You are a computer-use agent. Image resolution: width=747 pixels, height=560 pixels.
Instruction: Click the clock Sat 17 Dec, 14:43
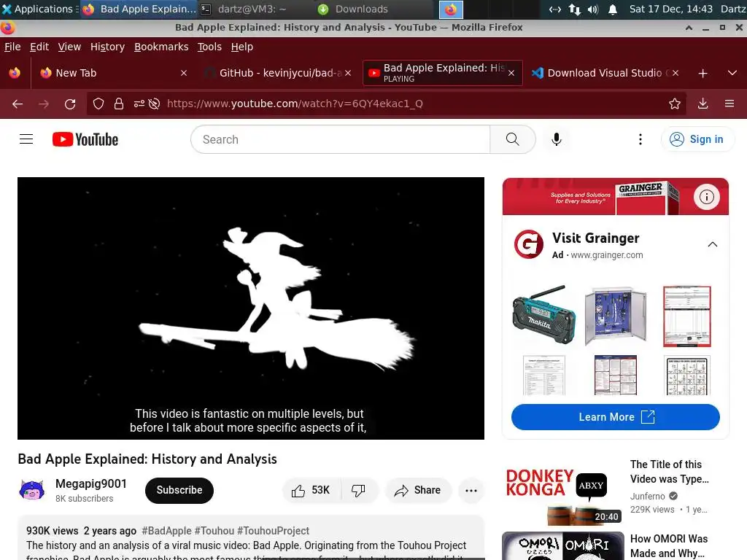point(671,9)
